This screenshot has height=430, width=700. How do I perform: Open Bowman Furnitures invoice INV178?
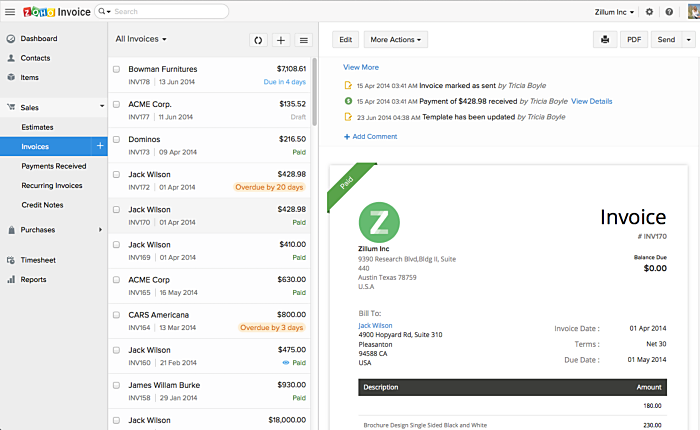(210, 75)
